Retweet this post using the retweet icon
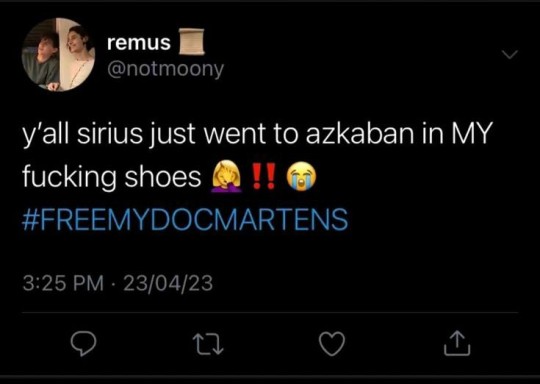Screen dimensions: 540x384 coord(208,345)
